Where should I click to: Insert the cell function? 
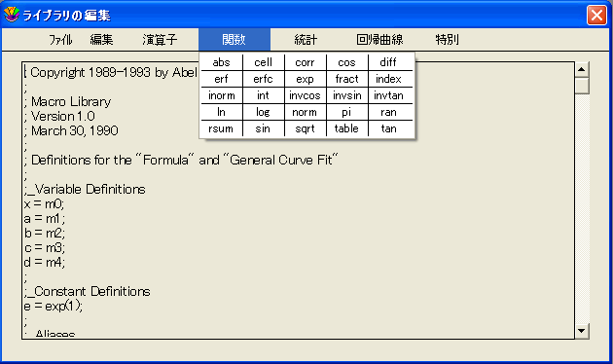(263, 62)
